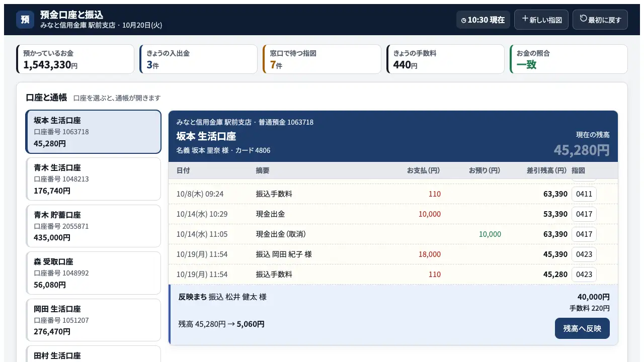This screenshot has width=644, height=362.
Task: Click the 日付 column header
Action: click(183, 170)
